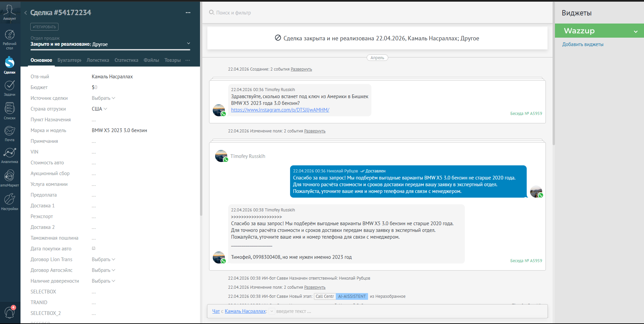The image size is (644, 324).
Task: Click the Таможенная пошлина field value
Action: pyautogui.click(x=94, y=238)
